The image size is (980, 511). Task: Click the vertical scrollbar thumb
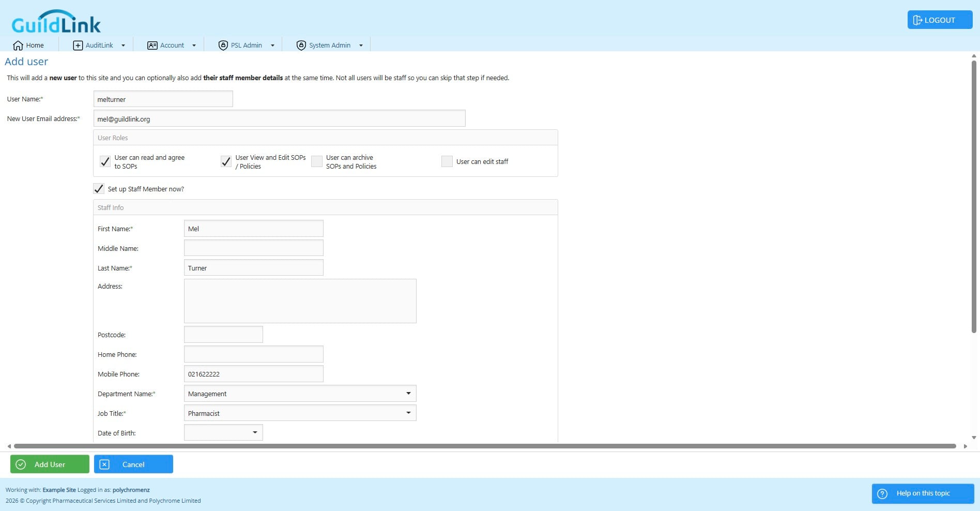click(x=974, y=197)
